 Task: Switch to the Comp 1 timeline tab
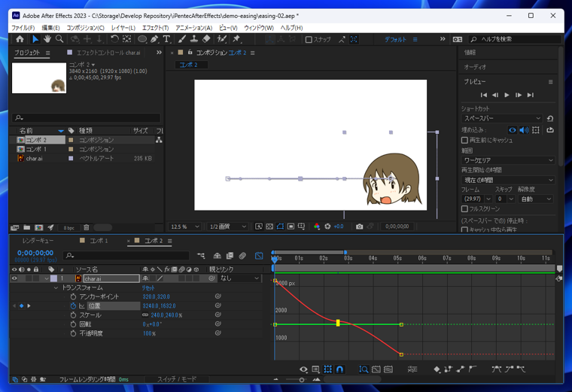[x=99, y=241]
